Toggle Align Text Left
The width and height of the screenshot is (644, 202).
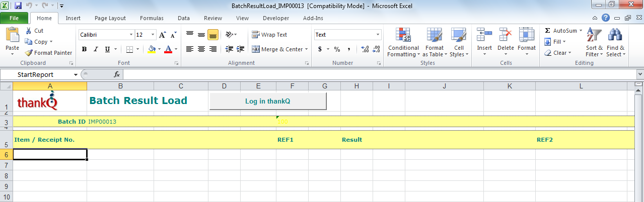pos(190,49)
